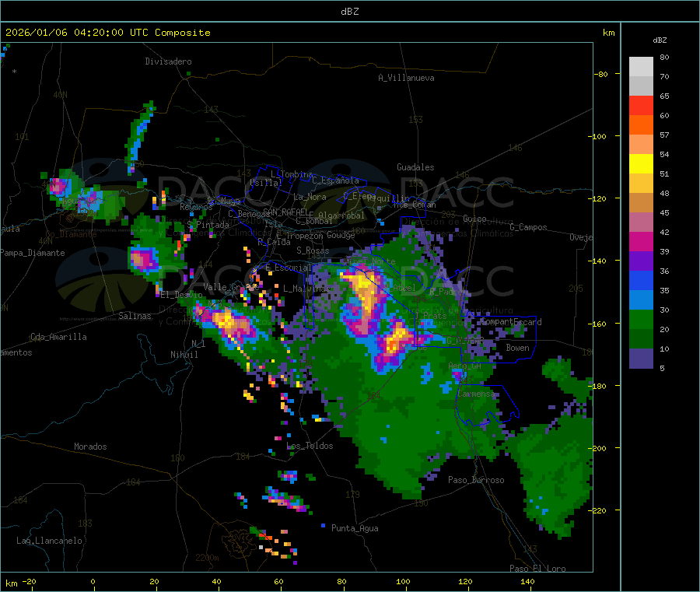Click the Los_Toldos label
Image resolution: width=700 pixels, height=592 pixels.
tap(310, 446)
